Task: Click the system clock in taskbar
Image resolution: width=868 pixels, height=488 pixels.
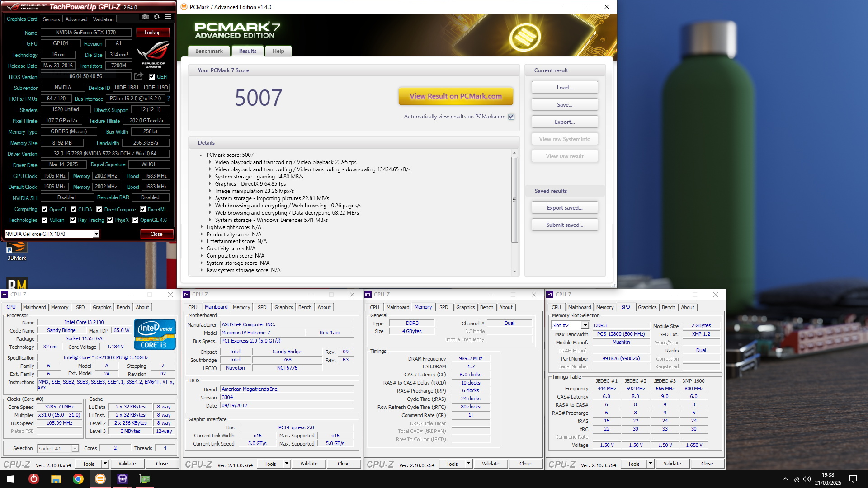Action: point(828,479)
